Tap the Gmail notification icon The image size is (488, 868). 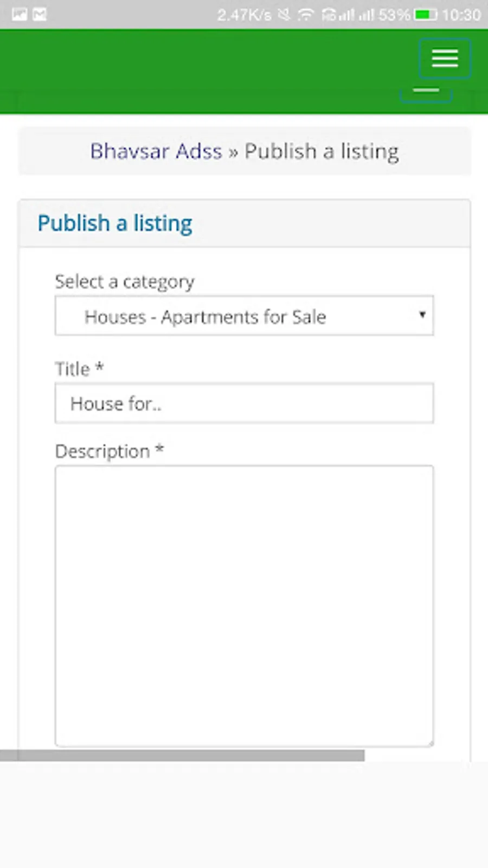tap(40, 15)
